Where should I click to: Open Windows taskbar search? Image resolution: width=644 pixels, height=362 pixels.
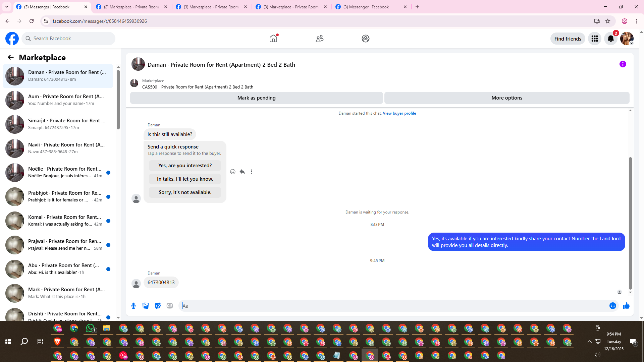click(24, 342)
